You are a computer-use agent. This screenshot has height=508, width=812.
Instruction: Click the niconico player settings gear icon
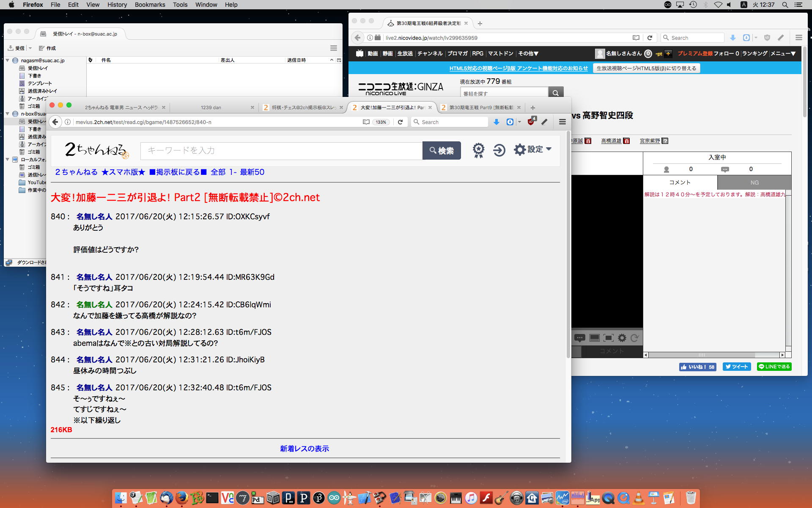pos(622,338)
